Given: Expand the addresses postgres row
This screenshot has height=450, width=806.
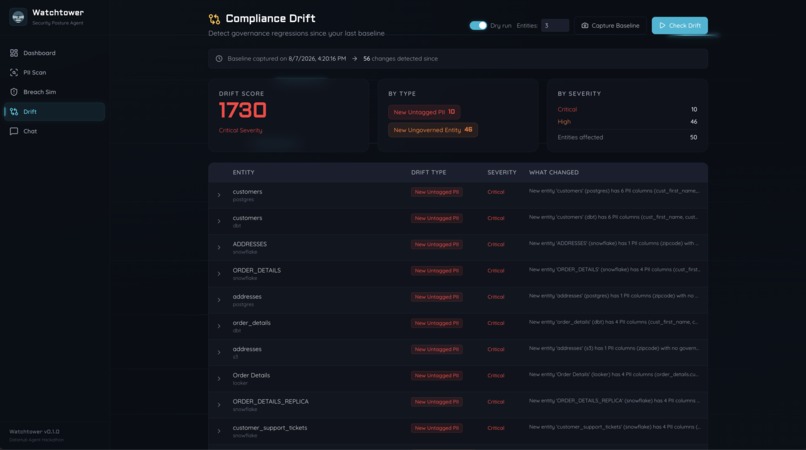Looking at the screenshot, I should (219, 300).
